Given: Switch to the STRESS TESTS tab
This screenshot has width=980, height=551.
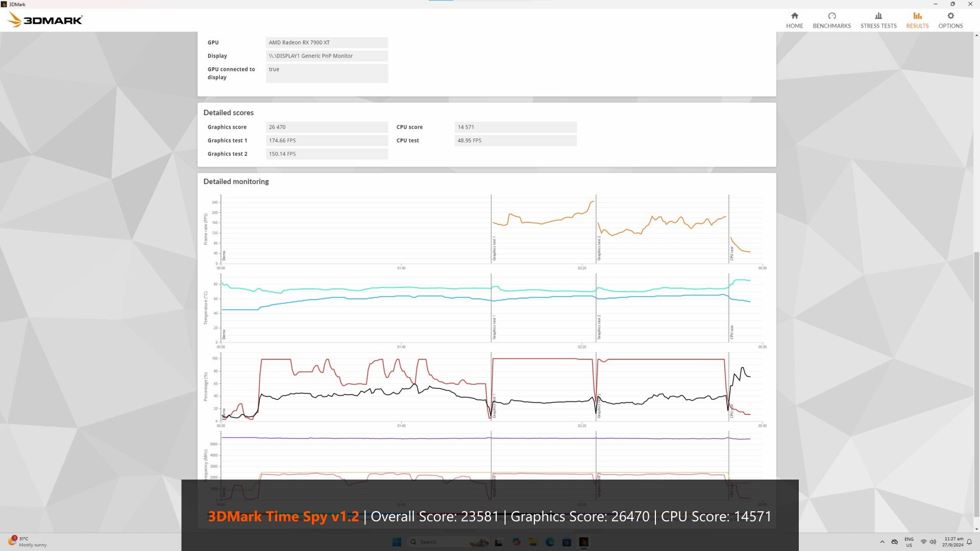Looking at the screenshot, I should 878,20.
